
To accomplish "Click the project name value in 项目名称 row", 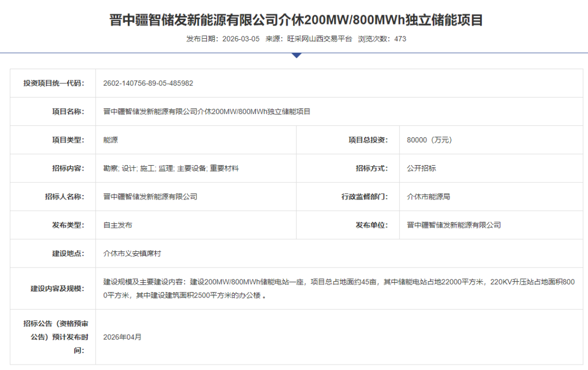I will coord(207,112).
